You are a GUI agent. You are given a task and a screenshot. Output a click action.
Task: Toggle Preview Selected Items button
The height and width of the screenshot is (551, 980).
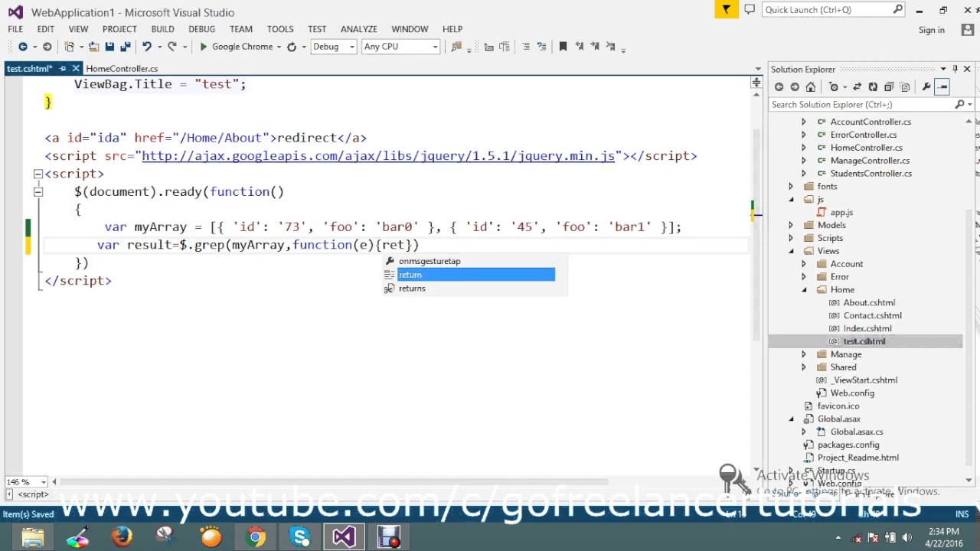click(x=942, y=87)
